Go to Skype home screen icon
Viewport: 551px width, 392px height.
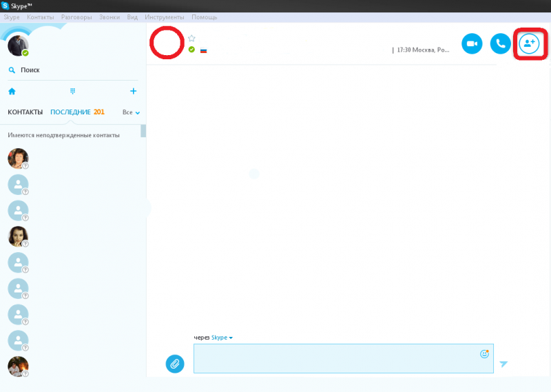pyautogui.click(x=12, y=92)
